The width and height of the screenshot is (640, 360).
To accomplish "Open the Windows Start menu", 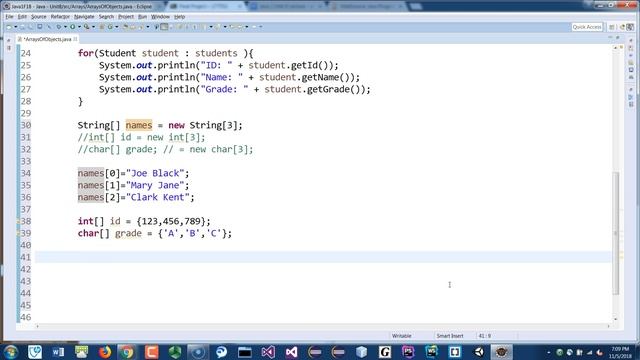I will (x=10, y=352).
